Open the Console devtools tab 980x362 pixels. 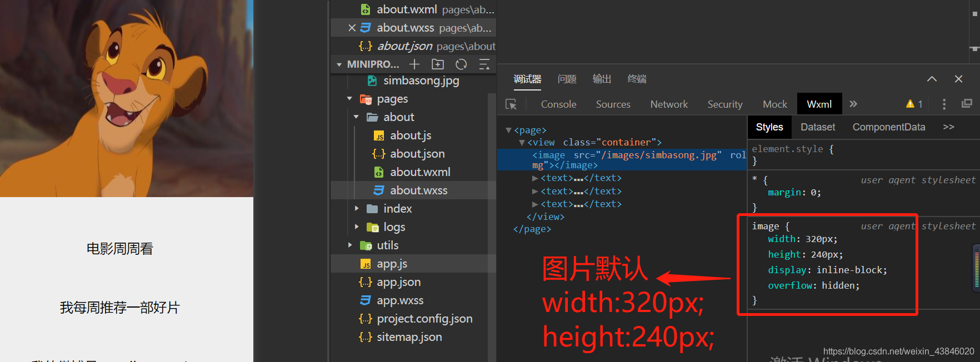point(558,104)
